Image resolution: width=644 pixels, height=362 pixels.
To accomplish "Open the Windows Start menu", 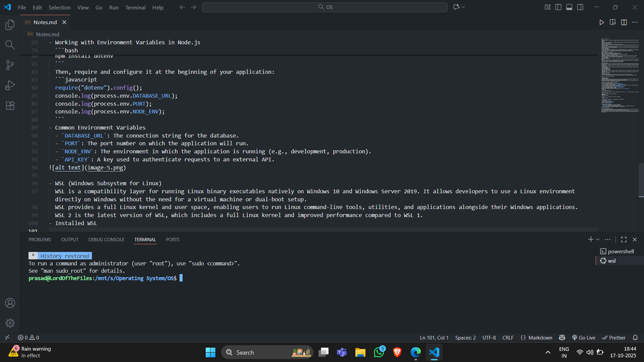I will (210, 352).
